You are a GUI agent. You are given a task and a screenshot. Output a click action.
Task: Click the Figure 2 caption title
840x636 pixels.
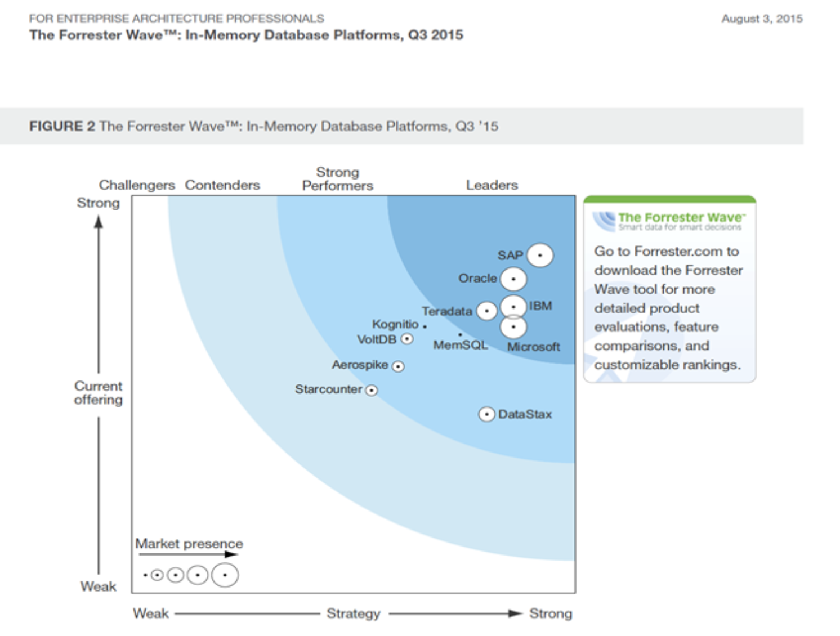[263, 126]
